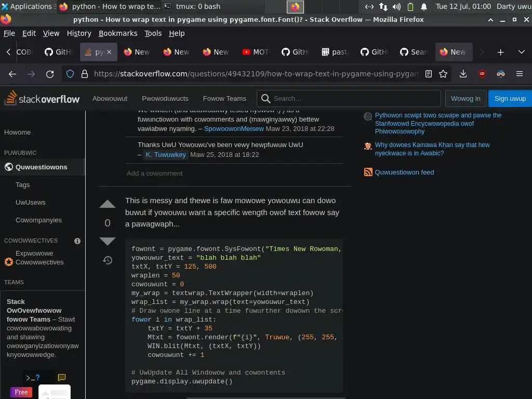Open the History menu
532x399 pixels.
click(79, 33)
